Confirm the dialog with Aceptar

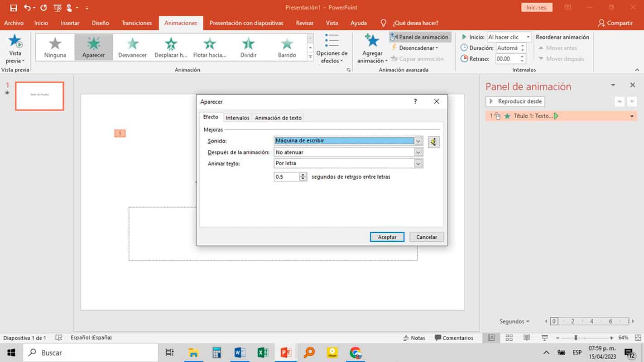click(x=387, y=237)
